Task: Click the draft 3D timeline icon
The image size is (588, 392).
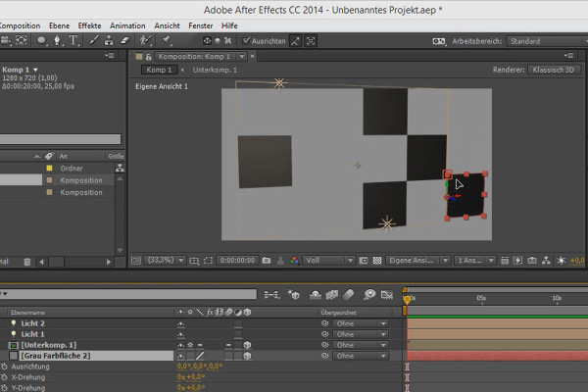Action: coord(293,294)
